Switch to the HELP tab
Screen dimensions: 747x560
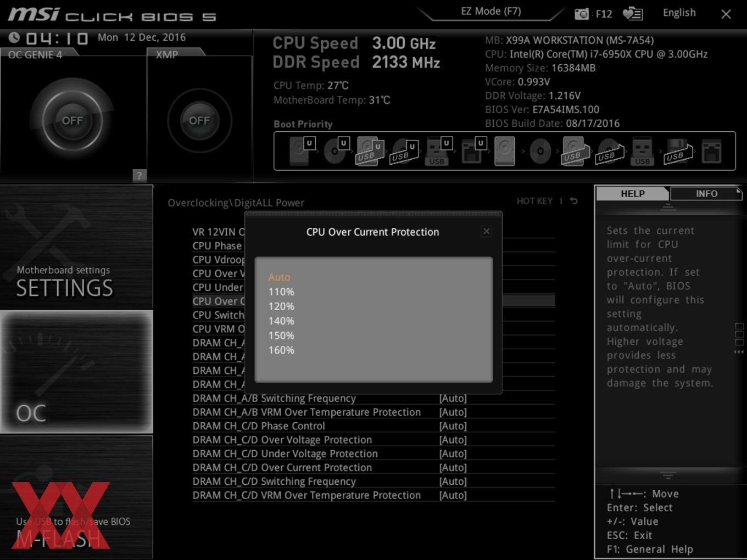tap(632, 194)
